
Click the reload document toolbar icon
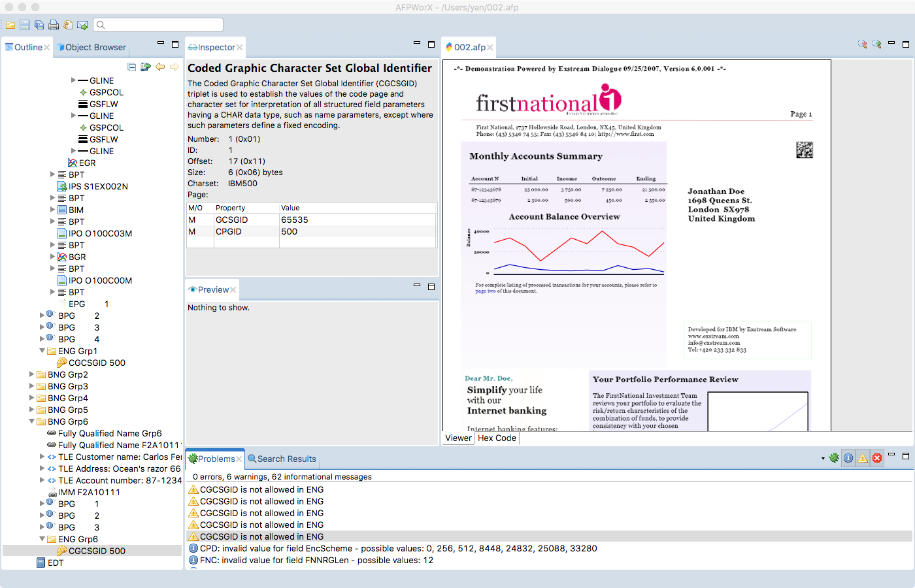(x=68, y=25)
